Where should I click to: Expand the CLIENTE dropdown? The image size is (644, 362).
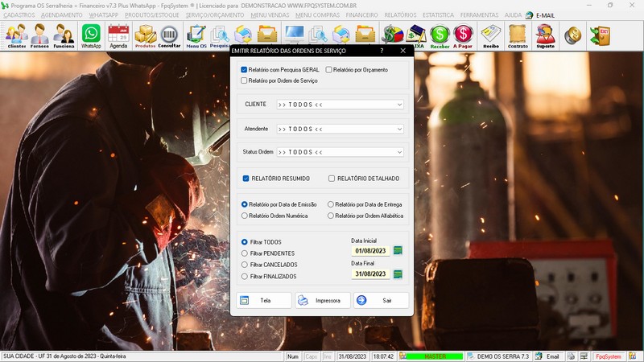pos(399,105)
